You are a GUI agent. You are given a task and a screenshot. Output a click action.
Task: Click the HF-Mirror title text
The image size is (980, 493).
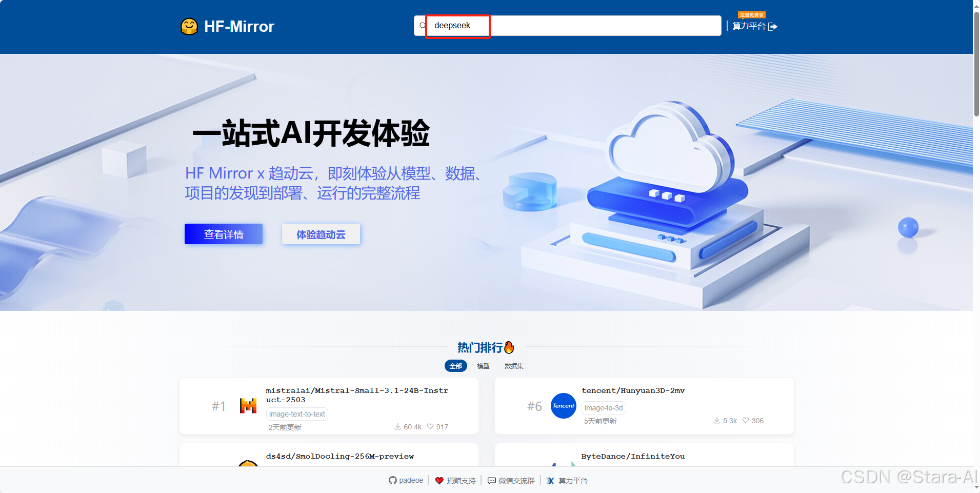pos(239,26)
